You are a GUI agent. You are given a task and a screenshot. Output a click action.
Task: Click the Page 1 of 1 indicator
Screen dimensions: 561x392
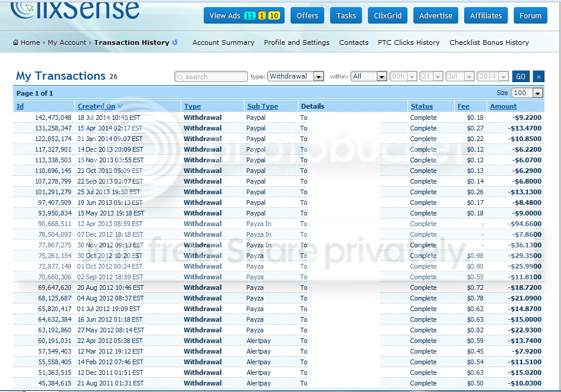35,93
